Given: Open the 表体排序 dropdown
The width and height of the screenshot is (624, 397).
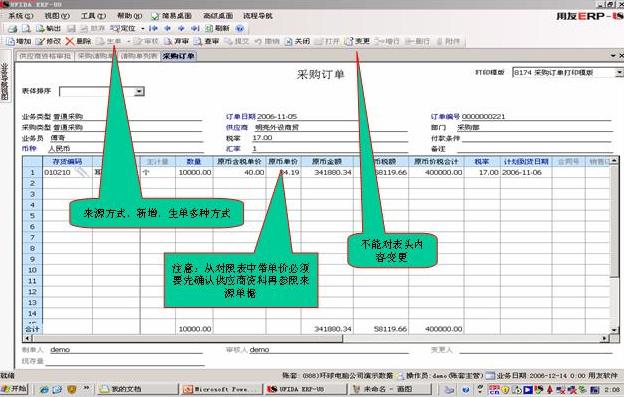Looking at the screenshot, I should click(x=139, y=91).
